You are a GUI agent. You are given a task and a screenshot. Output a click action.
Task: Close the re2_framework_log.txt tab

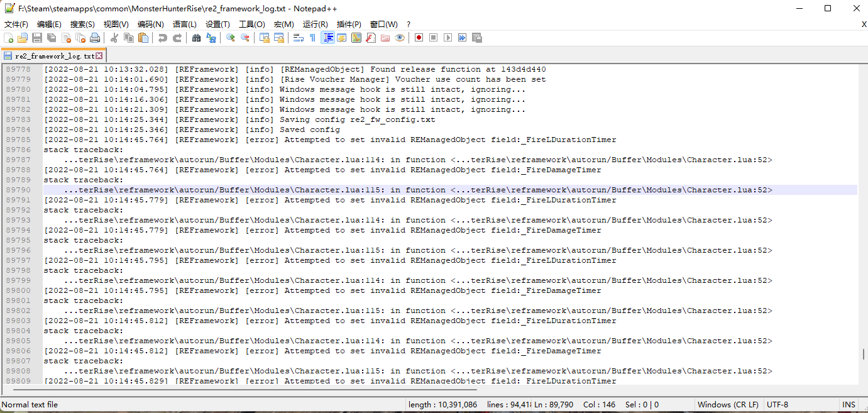(x=98, y=55)
